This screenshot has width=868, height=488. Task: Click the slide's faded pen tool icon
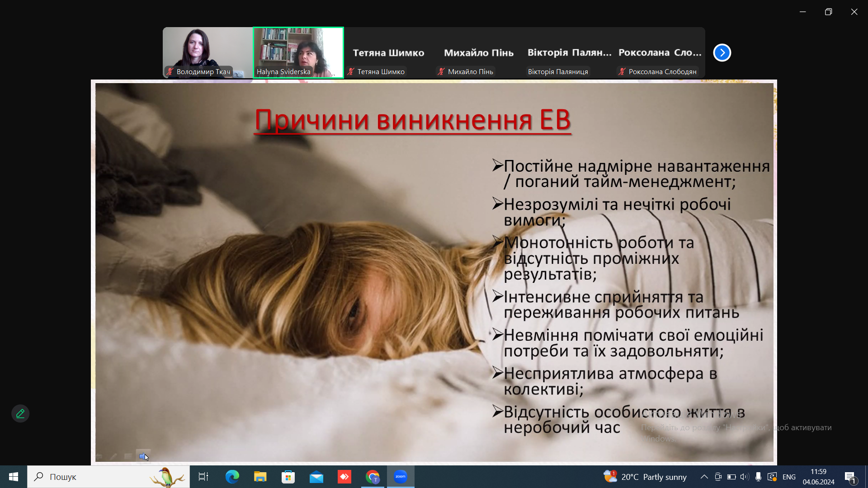[x=113, y=457]
